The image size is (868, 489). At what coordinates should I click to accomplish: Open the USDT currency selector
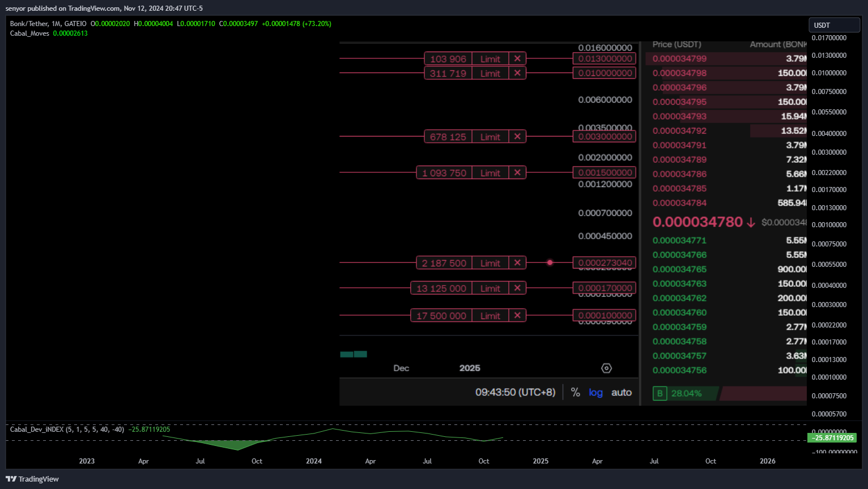(x=834, y=25)
